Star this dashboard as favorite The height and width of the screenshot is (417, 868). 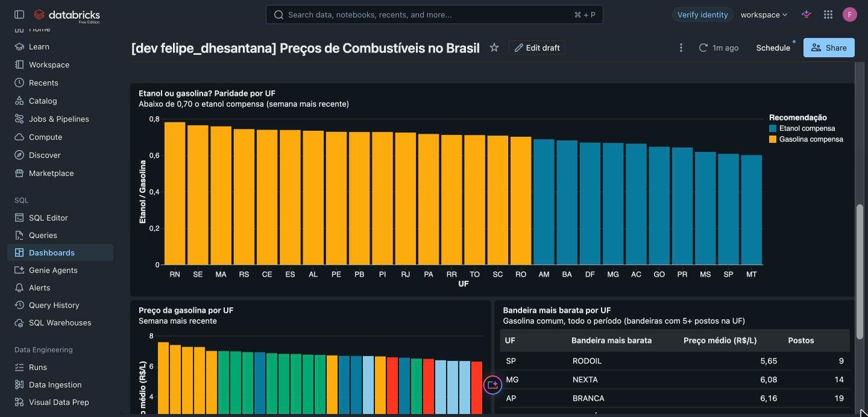(x=494, y=48)
